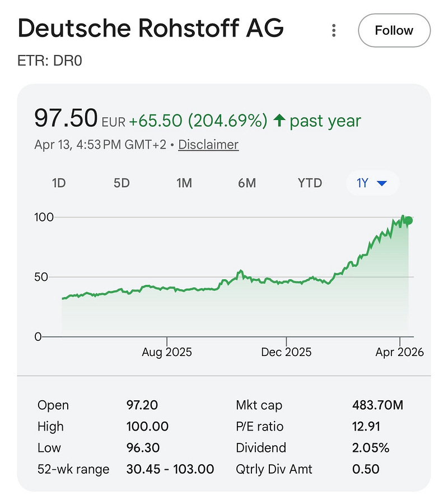Click the Mkt cap value 483.70M
Image resolution: width=448 pixels, height=495 pixels.
click(377, 405)
